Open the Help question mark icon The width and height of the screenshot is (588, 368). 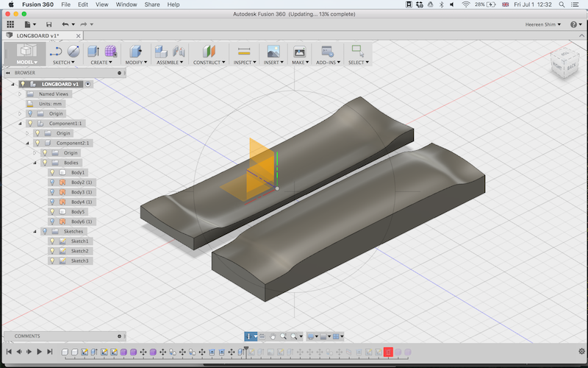coord(573,24)
